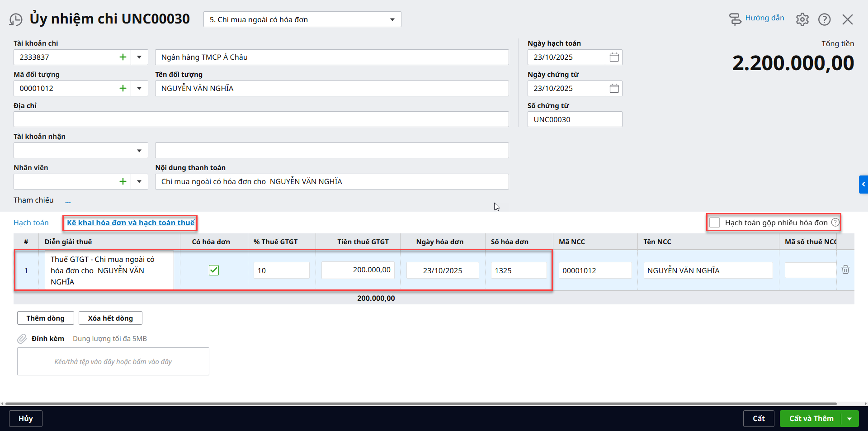Open the voucher history clock icon
This screenshot has height=431, width=868.
(x=16, y=19)
